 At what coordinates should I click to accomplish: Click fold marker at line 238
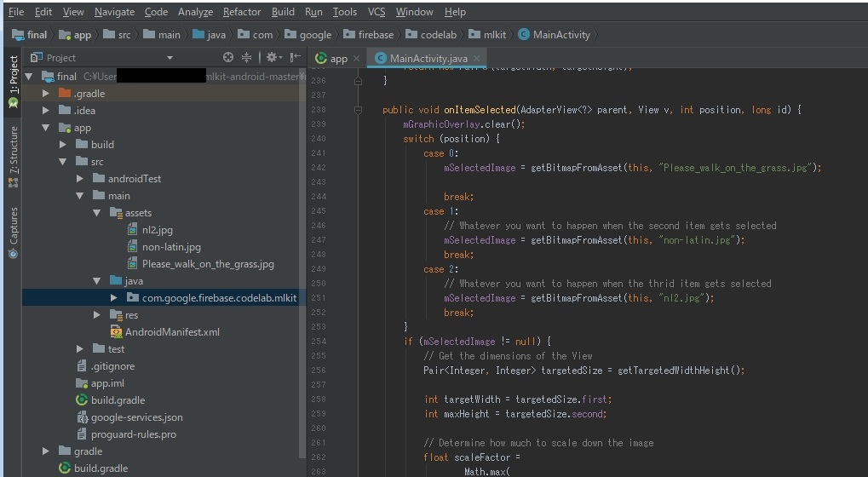[x=358, y=110]
